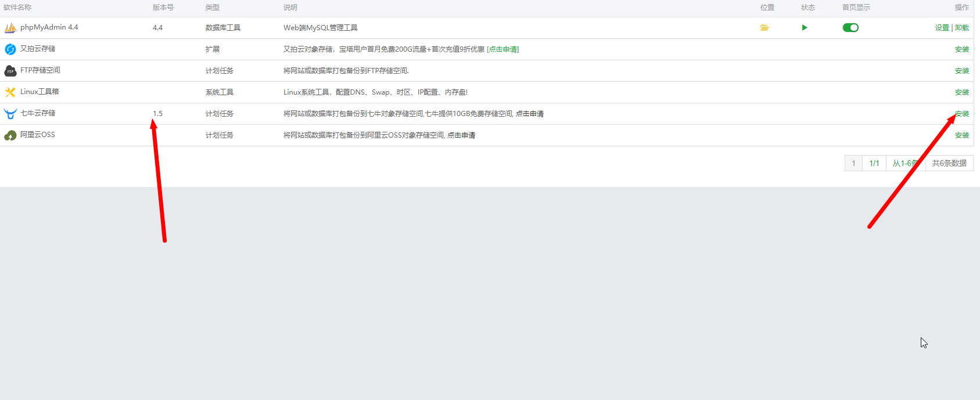Select 七牛云存储 name text
The image size is (980, 400).
38,113
